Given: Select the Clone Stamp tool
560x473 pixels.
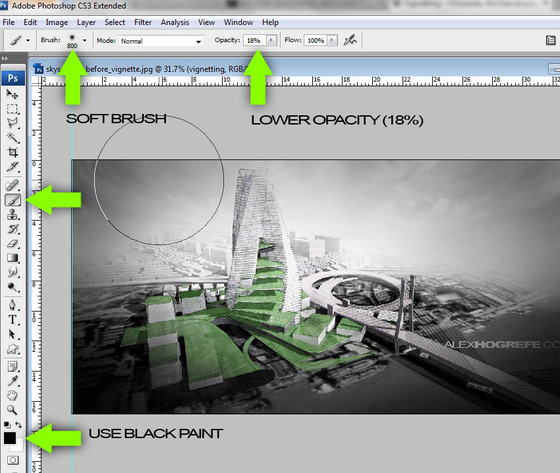Looking at the screenshot, I should [x=12, y=215].
